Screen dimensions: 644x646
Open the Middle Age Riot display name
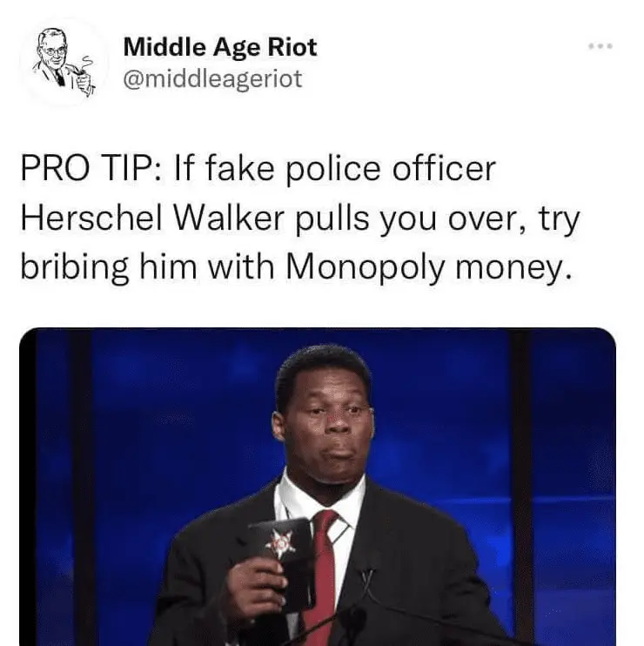(x=220, y=46)
